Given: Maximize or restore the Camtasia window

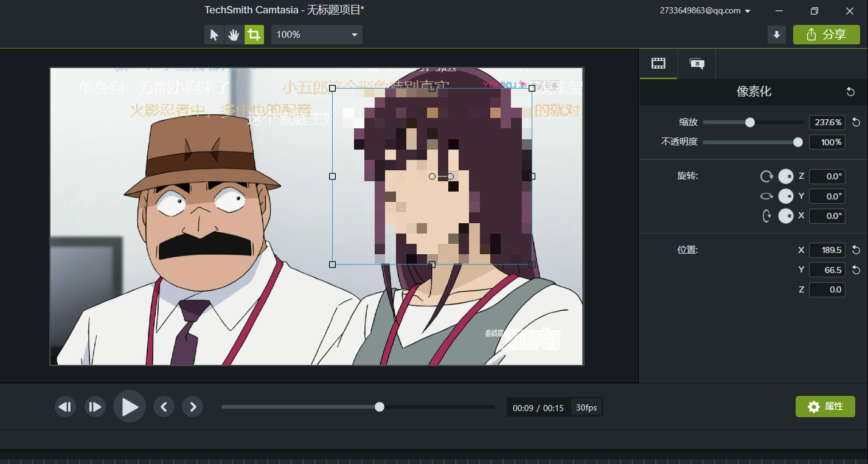Looking at the screenshot, I should coord(814,11).
